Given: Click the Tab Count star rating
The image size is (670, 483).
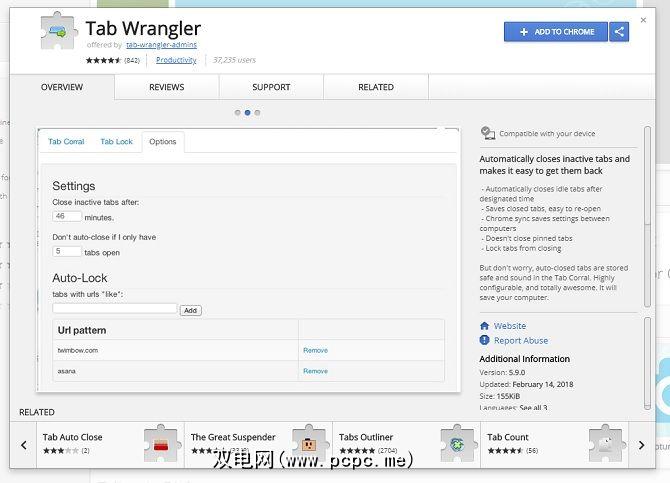Looking at the screenshot, I should pos(505,451).
